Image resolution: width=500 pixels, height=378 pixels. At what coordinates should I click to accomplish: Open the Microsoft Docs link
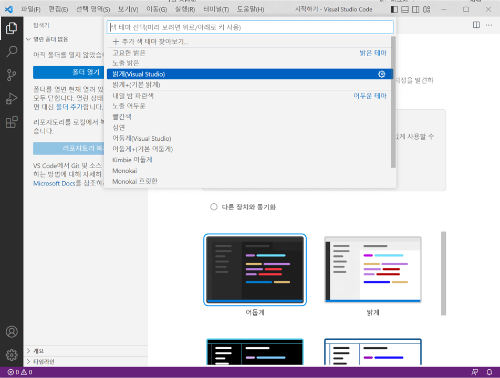(54, 183)
